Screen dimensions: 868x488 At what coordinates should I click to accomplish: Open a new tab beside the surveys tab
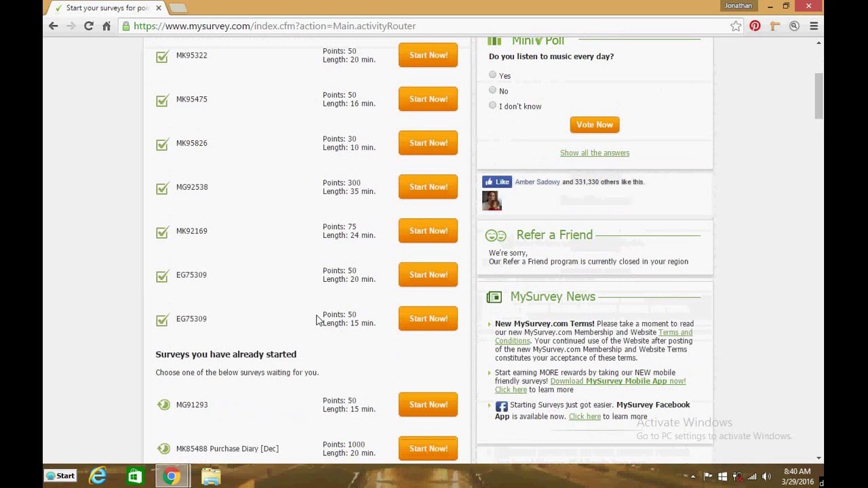pyautogui.click(x=178, y=8)
